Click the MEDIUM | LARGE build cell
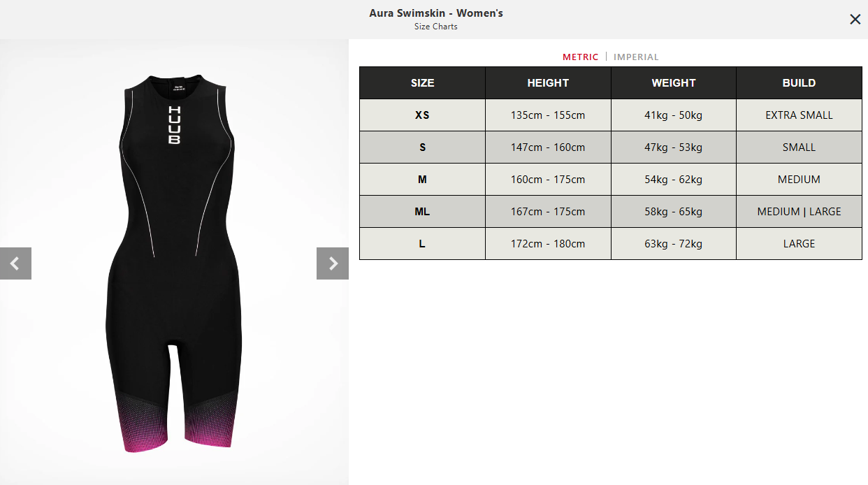Screen dimensions: 868x485 (799, 212)
